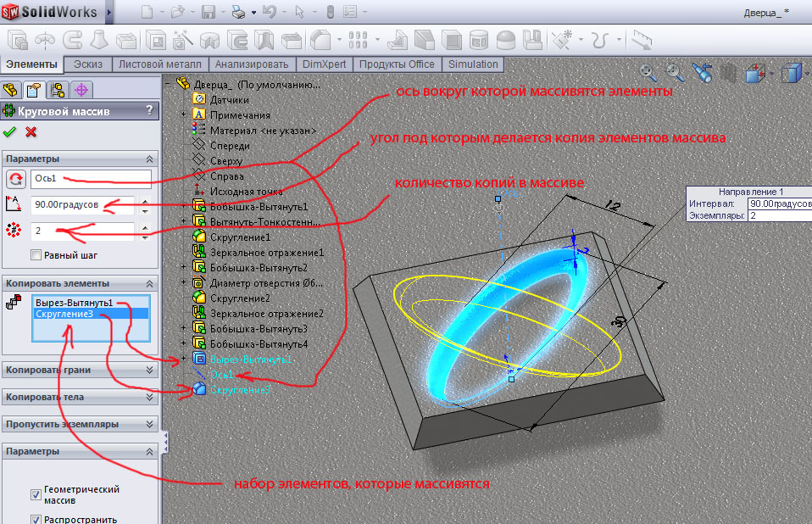Click the reverse direction icon beside Ось1
Screen dimensions: 812x524
click(15, 179)
